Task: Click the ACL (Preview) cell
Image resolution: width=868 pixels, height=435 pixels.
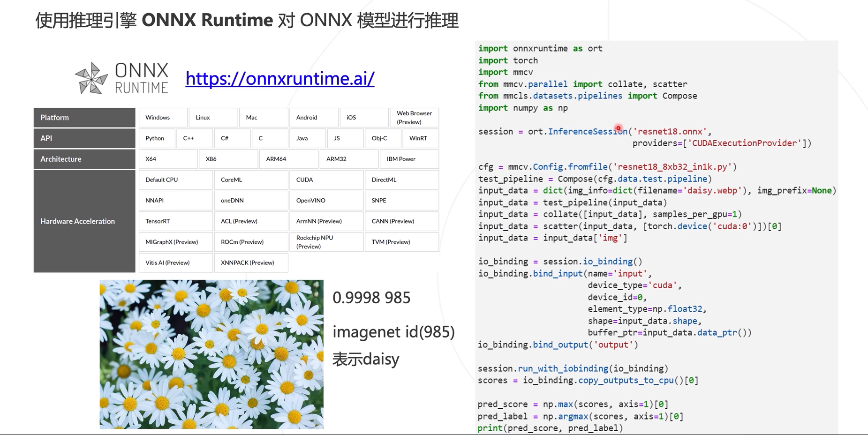Action: coord(251,221)
